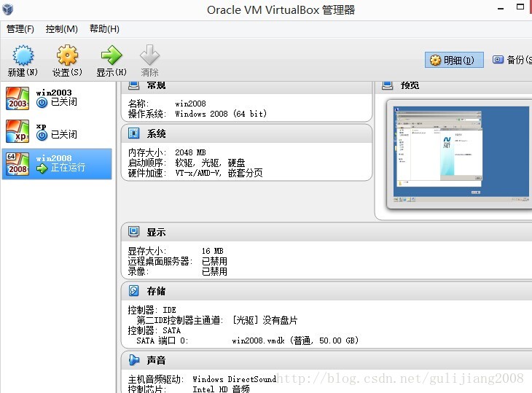Open the System section header 系统
532x393 pixels.
pyautogui.click(x=156, y=133)
